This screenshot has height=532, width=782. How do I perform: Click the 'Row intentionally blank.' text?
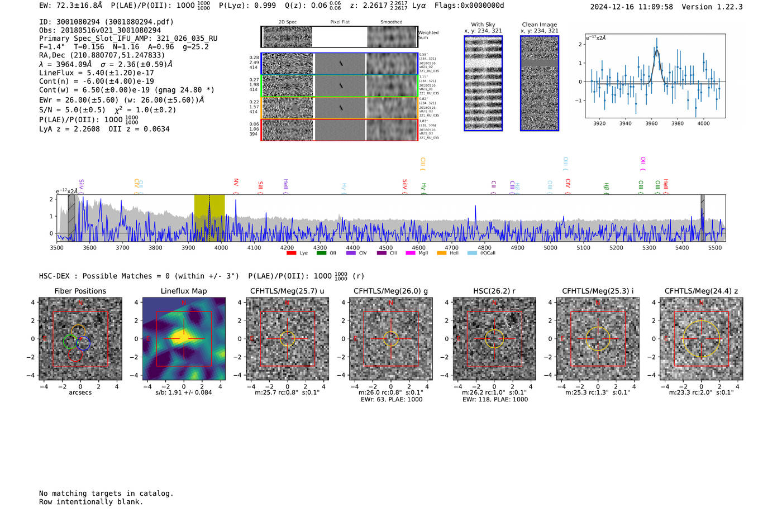pos(91,502)
